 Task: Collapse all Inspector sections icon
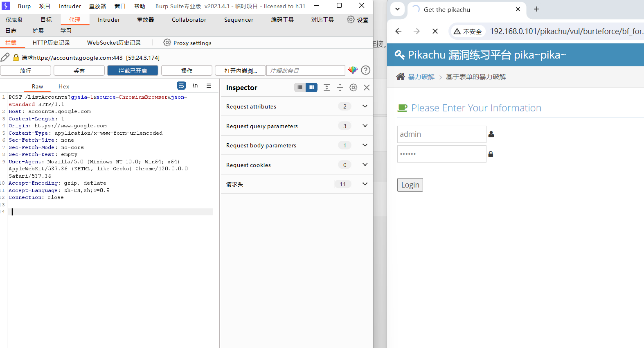pos(340,87)
